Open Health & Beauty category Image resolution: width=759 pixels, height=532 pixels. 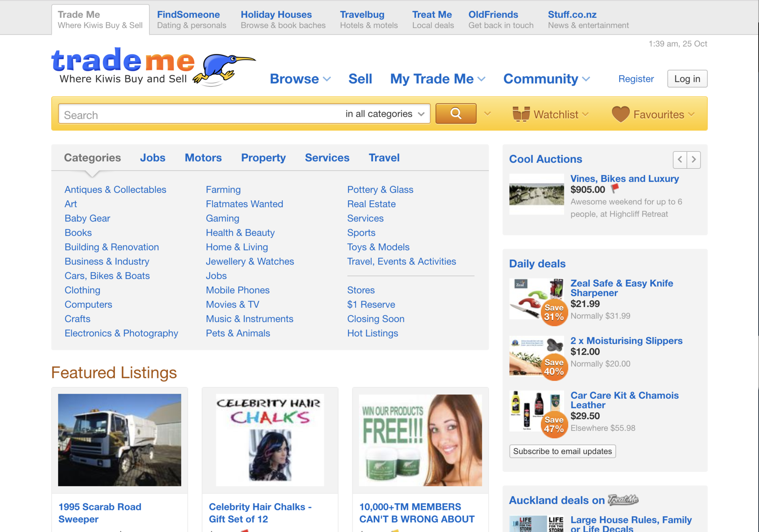(240, 233)
